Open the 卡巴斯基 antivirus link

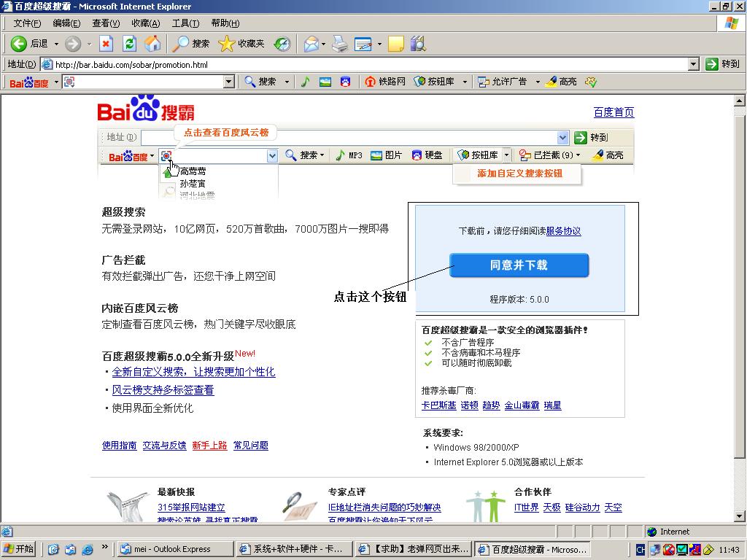tap(438, 405)
